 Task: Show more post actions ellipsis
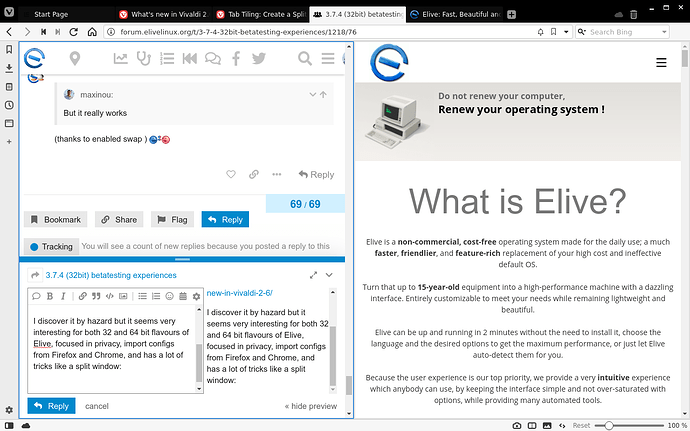click(x=276, y=174)
